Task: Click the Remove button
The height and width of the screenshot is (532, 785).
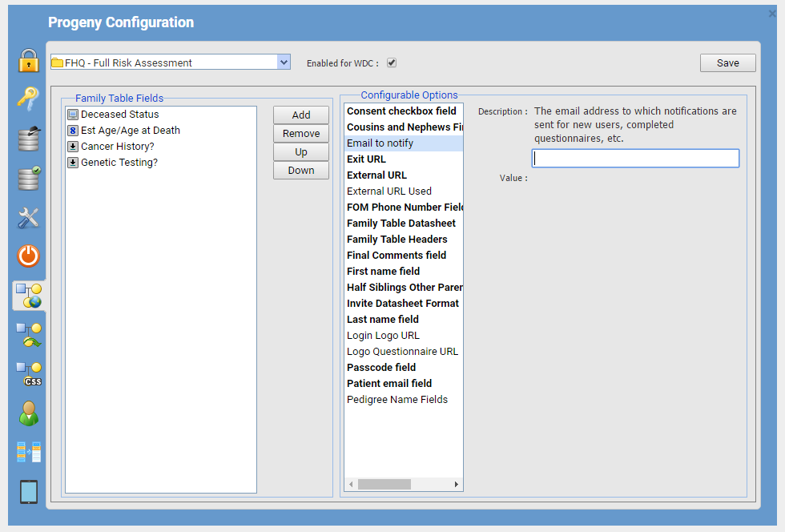Action: click(x=301, y=133)
